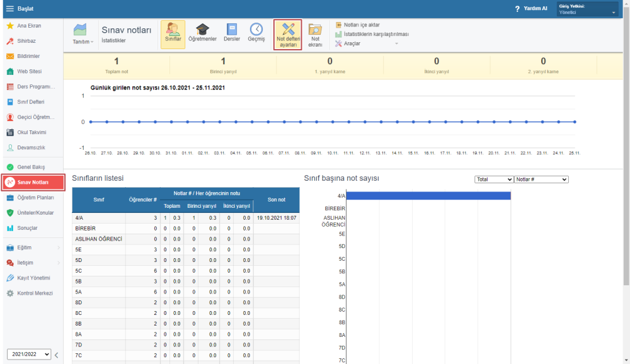This screenshot has width=630, height=364.
Task: Select Sınav Notları in the sidebar
Action: (33, 183)
